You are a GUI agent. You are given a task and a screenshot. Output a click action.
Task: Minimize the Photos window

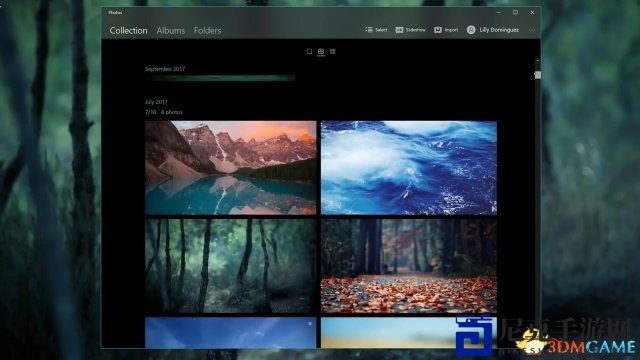[499, 13]
